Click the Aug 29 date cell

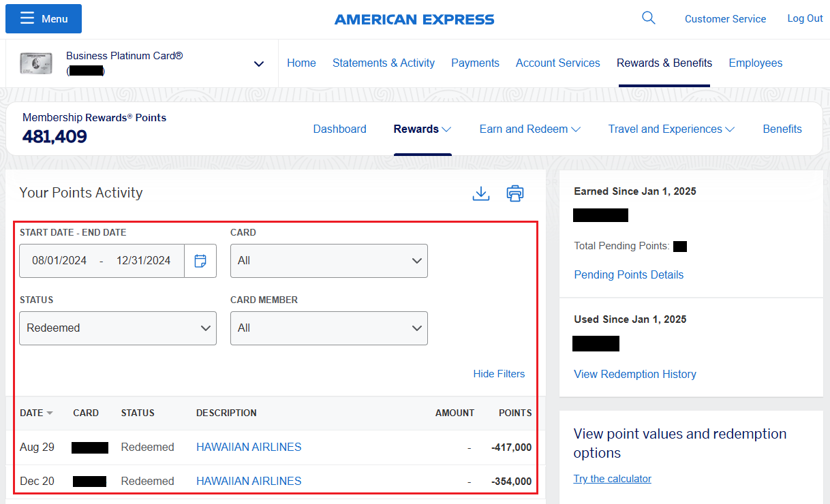(37, 447)
